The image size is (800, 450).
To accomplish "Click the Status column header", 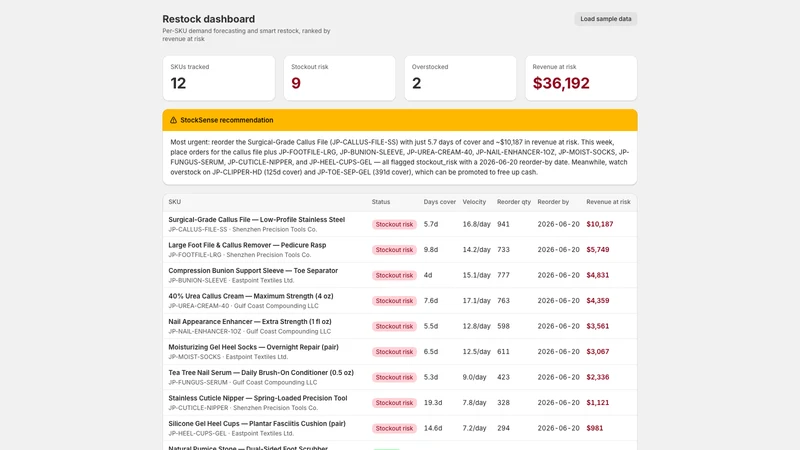I will 381,202.
